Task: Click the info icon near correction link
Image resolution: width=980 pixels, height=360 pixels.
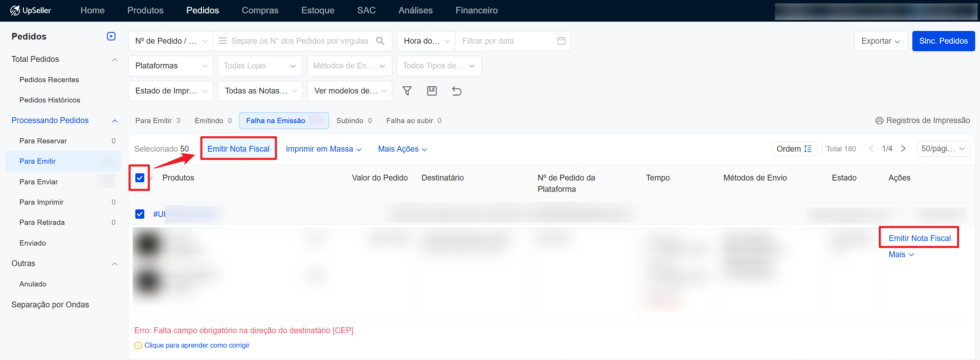Action: pos(138,345)
